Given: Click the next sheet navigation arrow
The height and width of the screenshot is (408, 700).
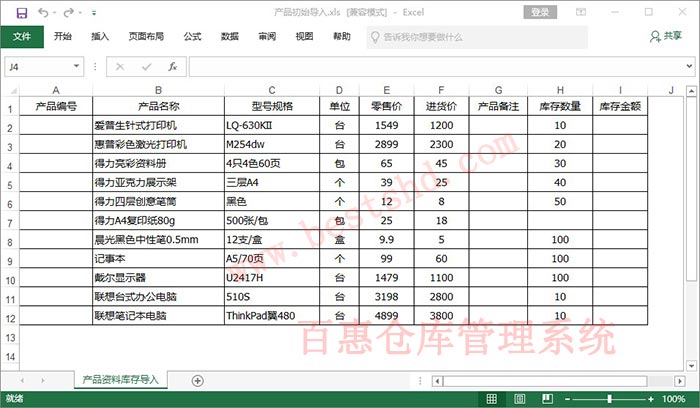Looking at the screenshot, I should [x=43, y=381].
